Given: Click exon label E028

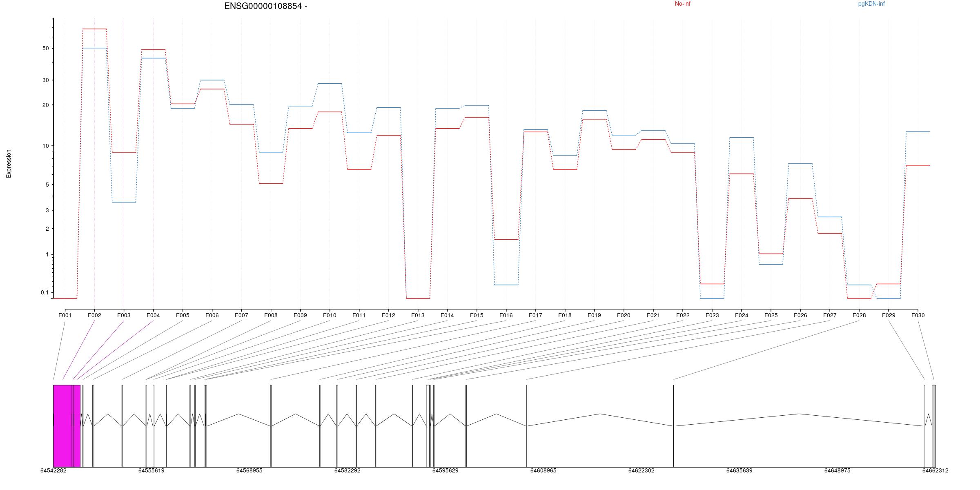Looking at the screenshot, I should [859, 315].
